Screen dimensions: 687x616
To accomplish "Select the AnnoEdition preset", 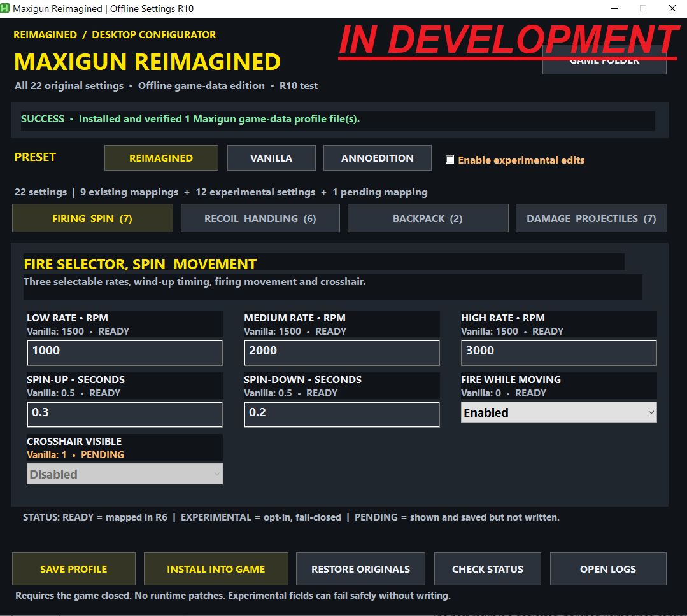I will (377, 158).
